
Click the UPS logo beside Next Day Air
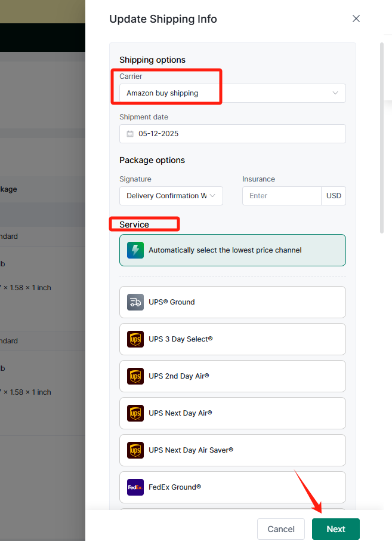pyautogui.click(x=135, y=413)
